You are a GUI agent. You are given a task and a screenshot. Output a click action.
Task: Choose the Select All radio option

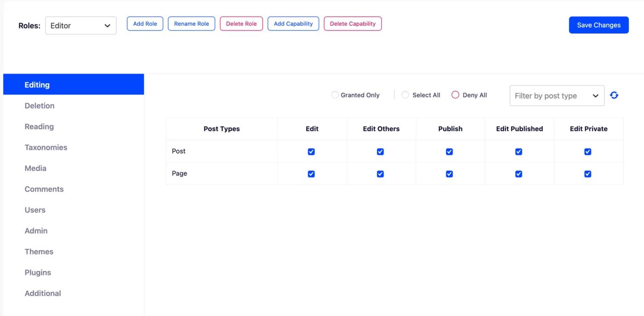click(x=405, y=95)
